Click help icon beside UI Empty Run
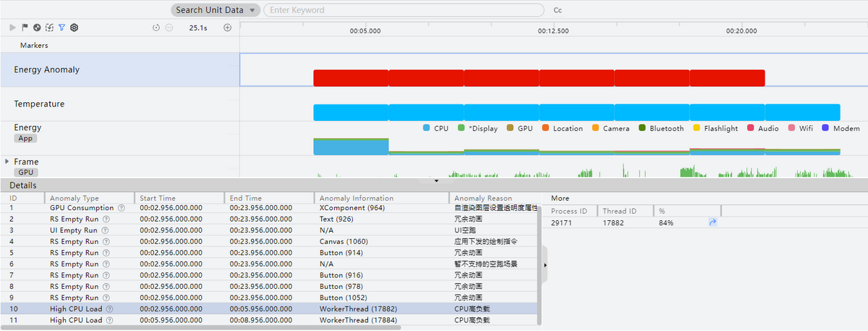Image resolution: width=868 pixels, height=331 pixels. point(105,230)
